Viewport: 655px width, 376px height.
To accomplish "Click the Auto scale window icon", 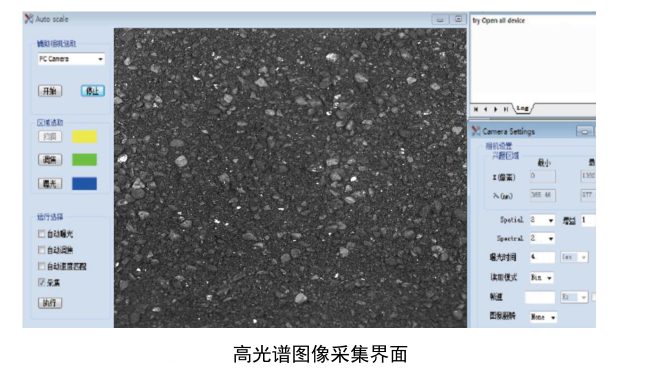I will click(x=29, y=19).
